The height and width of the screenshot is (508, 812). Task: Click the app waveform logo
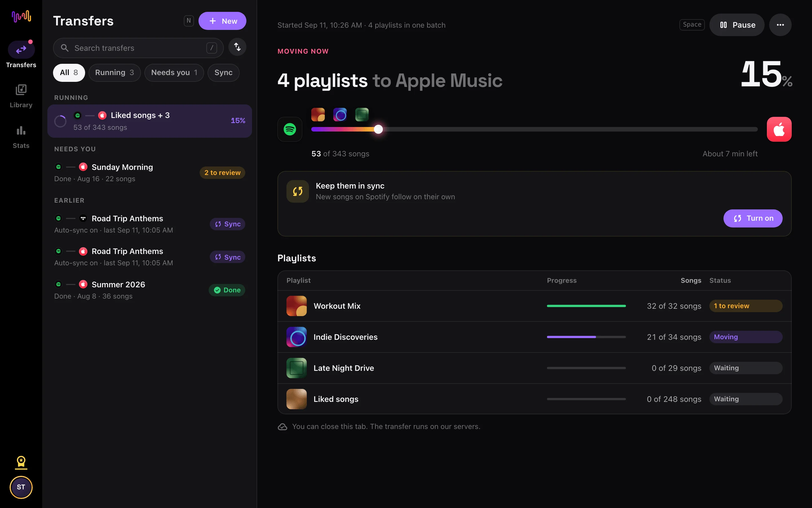tap(21, 16)
